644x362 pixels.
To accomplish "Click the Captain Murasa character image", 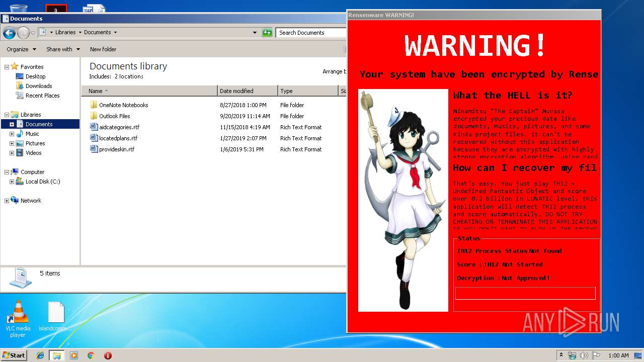I will click(403, 201).
